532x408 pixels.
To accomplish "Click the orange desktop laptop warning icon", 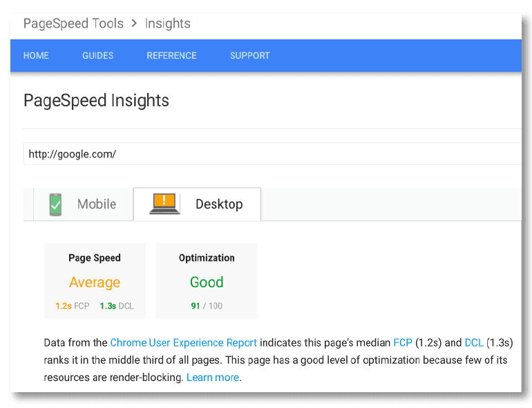I will click(164, 204).
